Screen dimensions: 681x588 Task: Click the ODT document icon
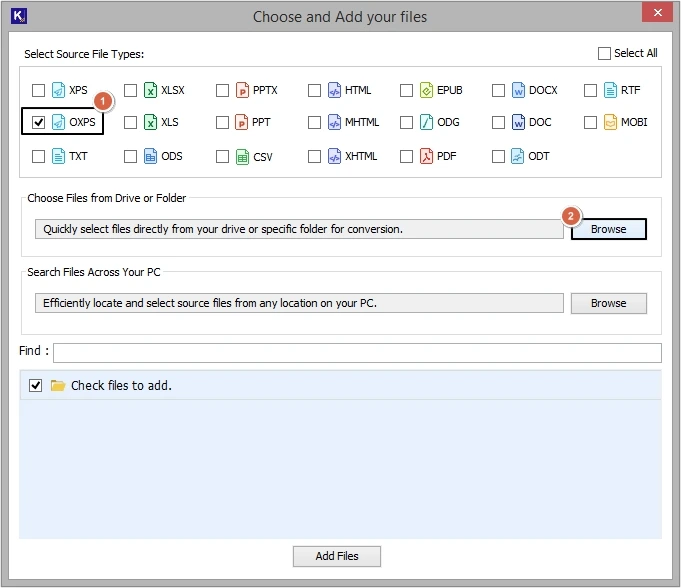[x=518, y=156]
